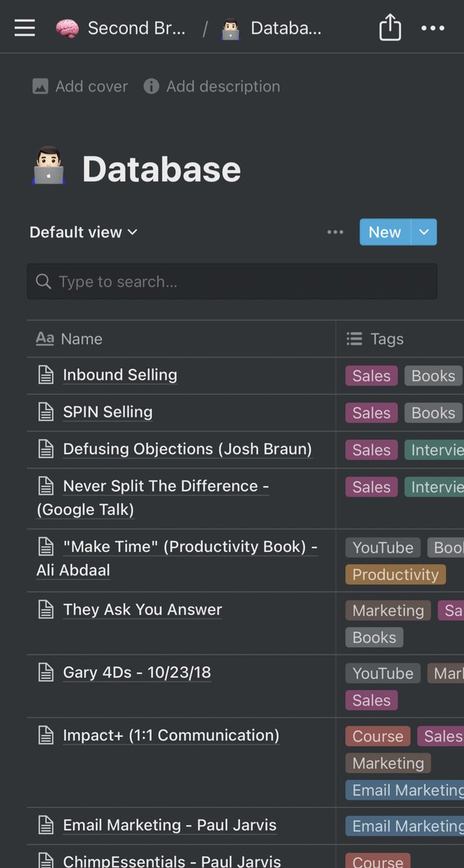Open Defusing Objections (Josh Braun)
464x868 pixels.
[187, 449]
